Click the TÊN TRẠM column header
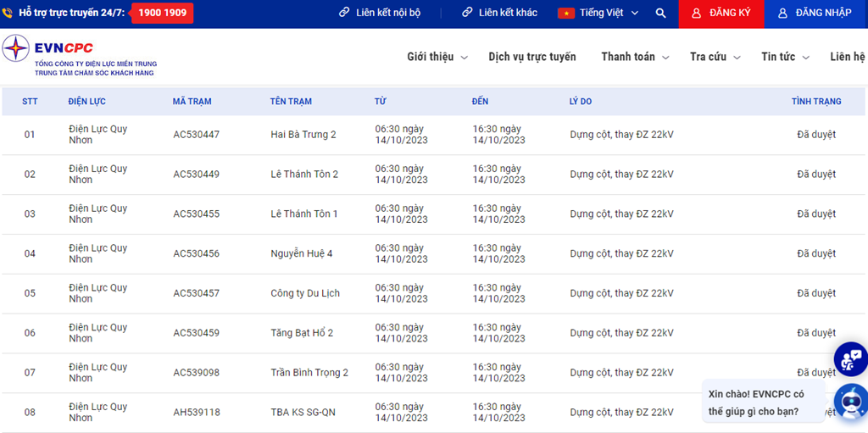868x433 pixels. click(x=291, y=102)
